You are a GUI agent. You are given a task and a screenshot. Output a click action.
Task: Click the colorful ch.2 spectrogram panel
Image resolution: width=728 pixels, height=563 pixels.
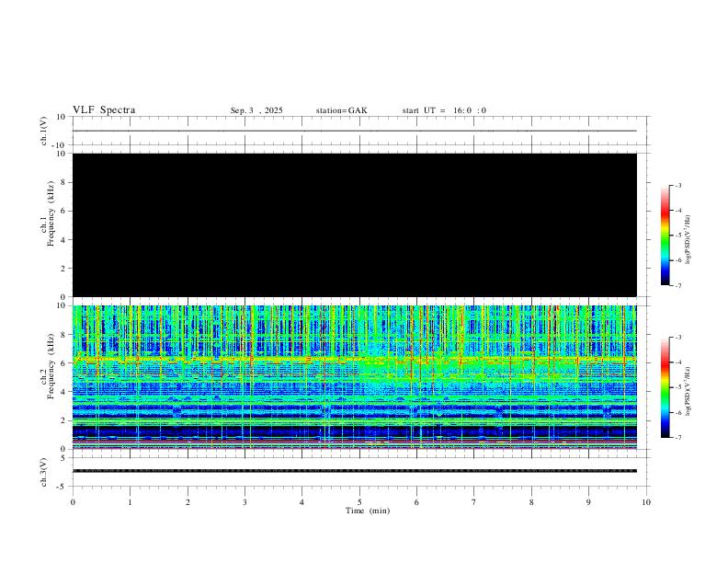pyautogui.click(x=355, y=377)
